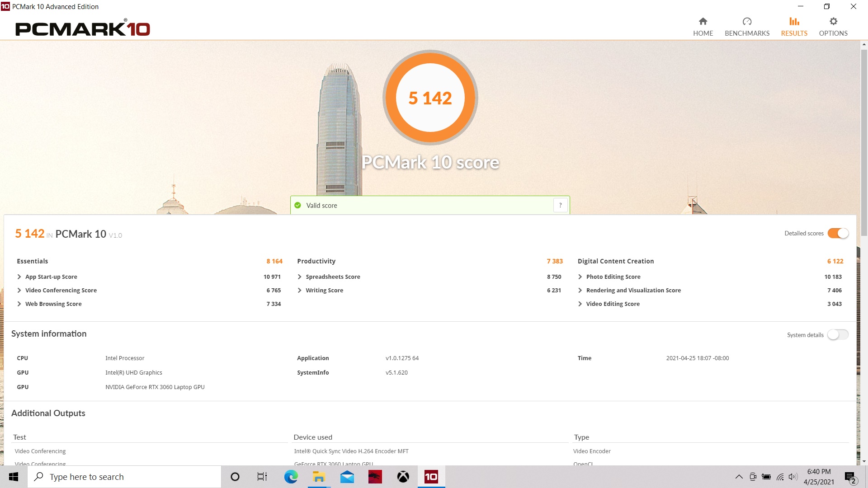Open the Home tab
The width and height of the screenshot is (868, 488).
703,27
